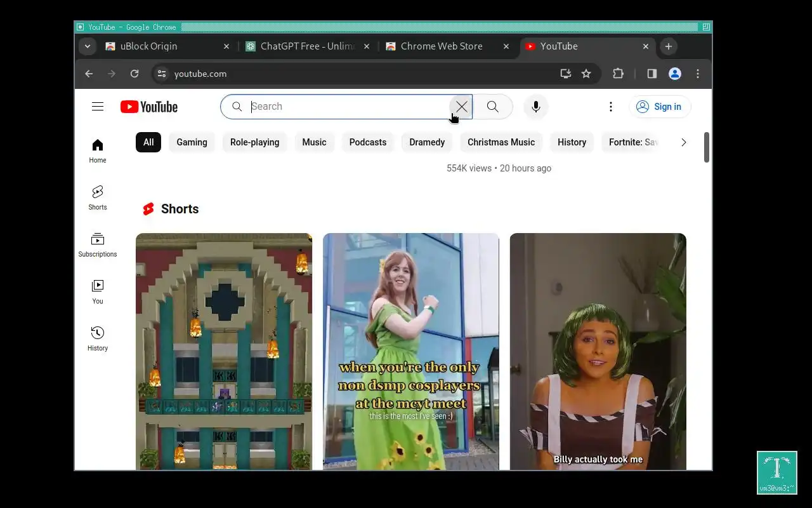
Task: Maximize the Chrome window from the title bar
Action: coord(706,27)
